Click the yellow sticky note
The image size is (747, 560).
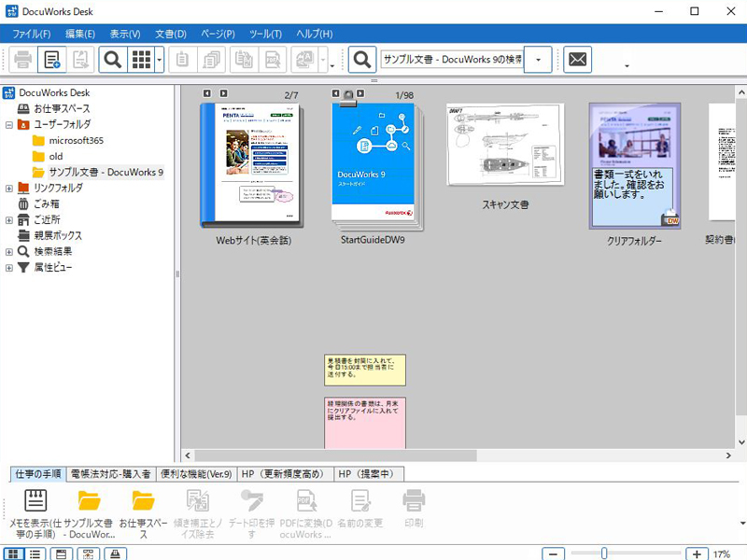coord(365,370)
